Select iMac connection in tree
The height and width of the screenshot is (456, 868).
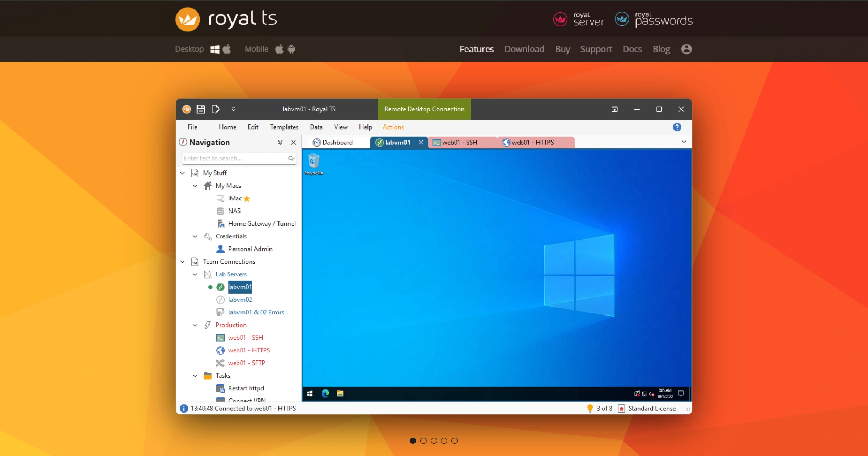(x=235, y=198)
